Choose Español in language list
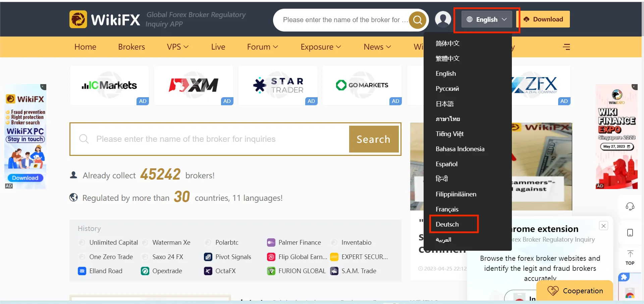Screen dimensions: 644x304 coord(446,164)
